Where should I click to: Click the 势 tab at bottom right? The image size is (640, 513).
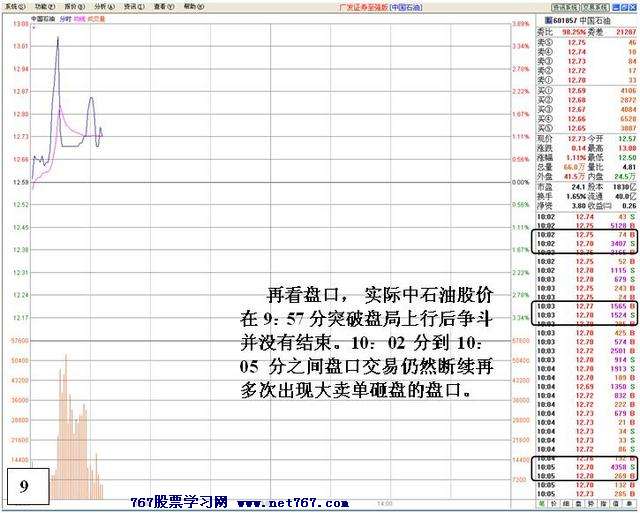tap(591, 504)
